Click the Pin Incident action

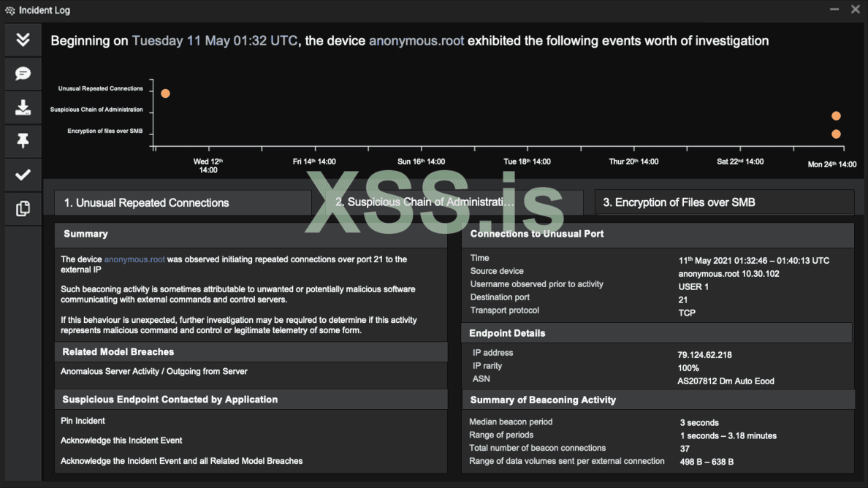coord(83,421)
